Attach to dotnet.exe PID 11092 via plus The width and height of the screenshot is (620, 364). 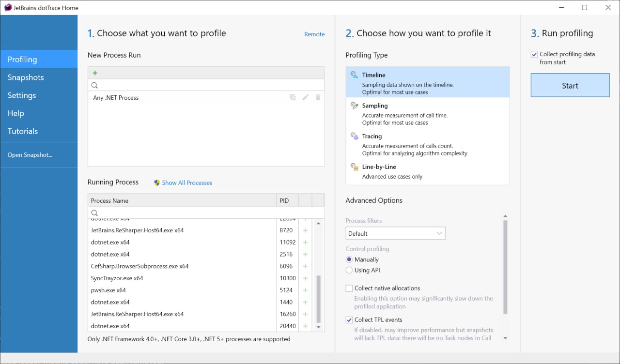pyautogui.click(x=305, y=243)
